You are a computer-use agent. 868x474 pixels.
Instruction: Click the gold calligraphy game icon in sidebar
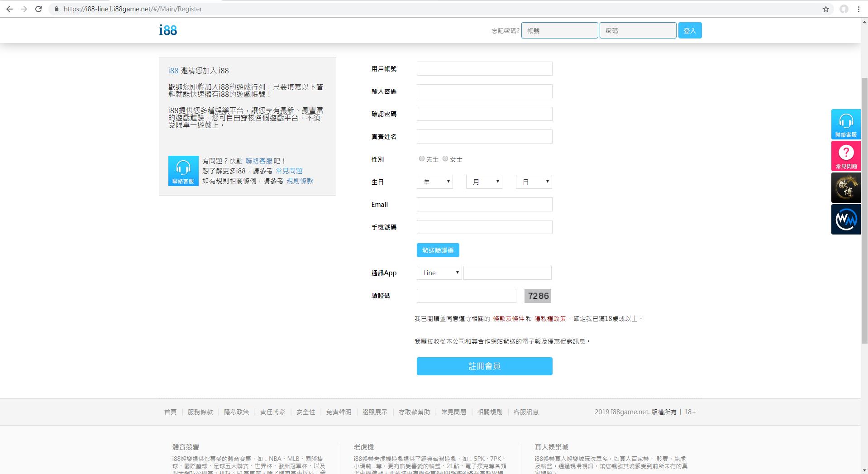845,187
